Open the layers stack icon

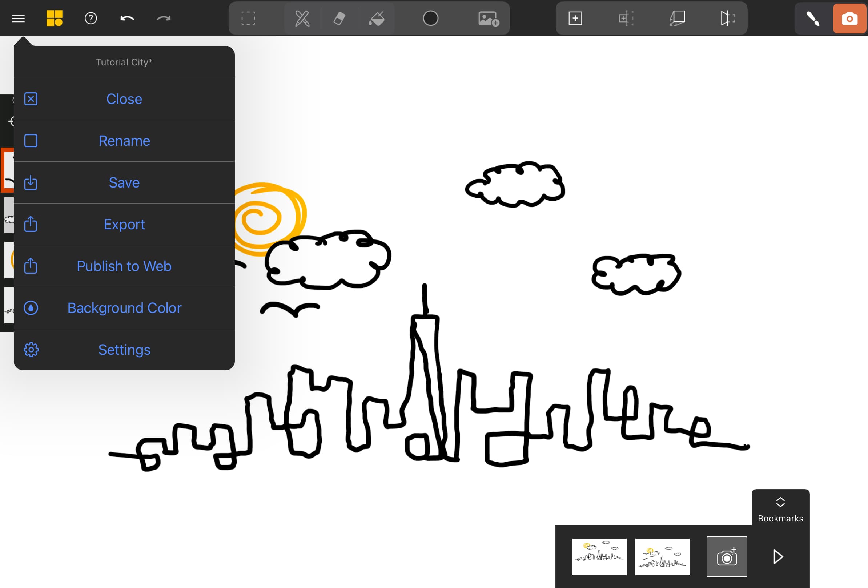click(x=677, y=18)
